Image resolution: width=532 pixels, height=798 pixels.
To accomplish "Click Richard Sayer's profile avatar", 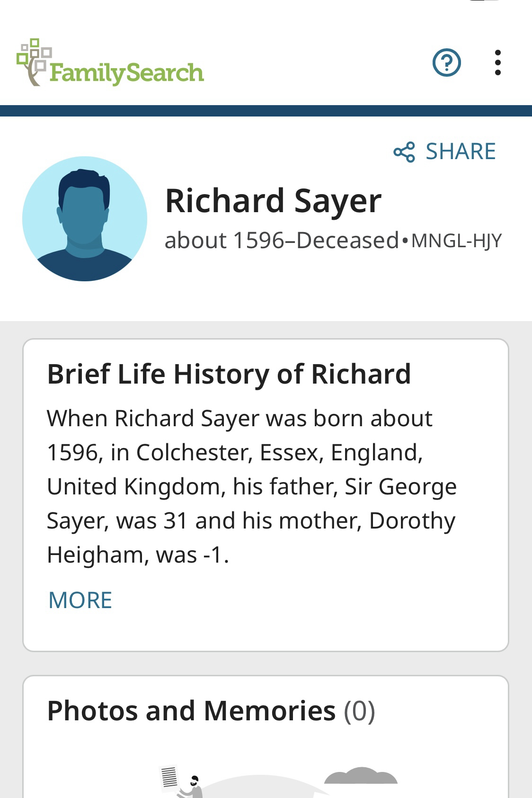I will pyautogui.click(x=85, y=219).
